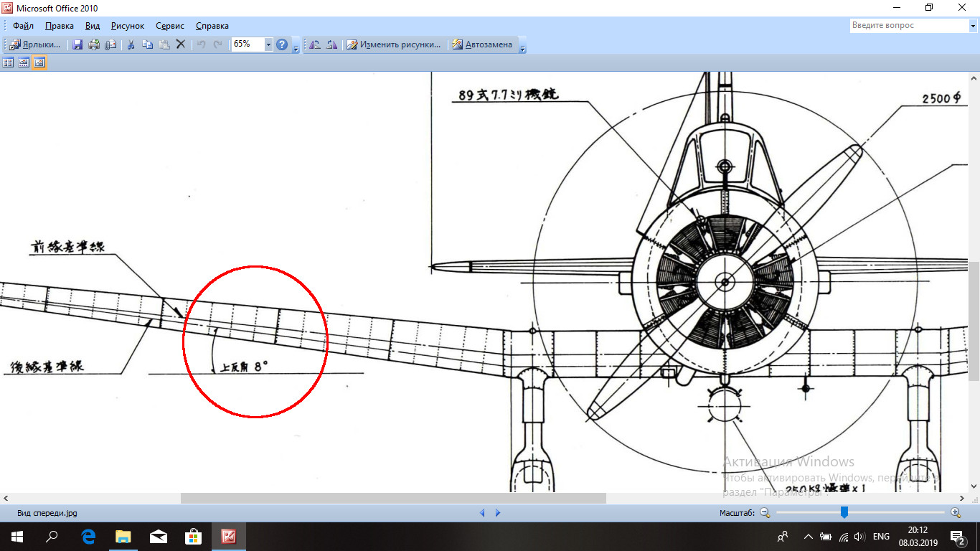Screen dimensions: 980x551
Task: Click horizontal scrollbar left arrow
Action: pyautogui.click(x=6, y=498)
